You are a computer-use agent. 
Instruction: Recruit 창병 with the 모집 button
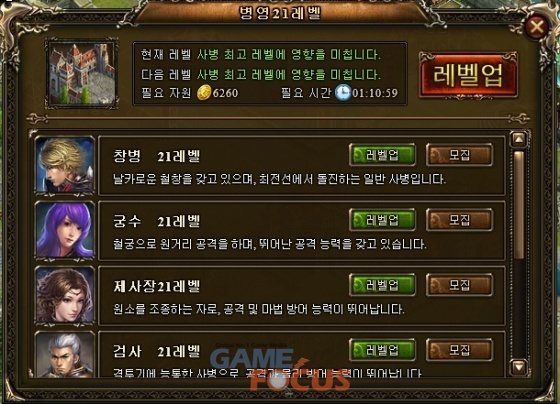coord(460,155)
